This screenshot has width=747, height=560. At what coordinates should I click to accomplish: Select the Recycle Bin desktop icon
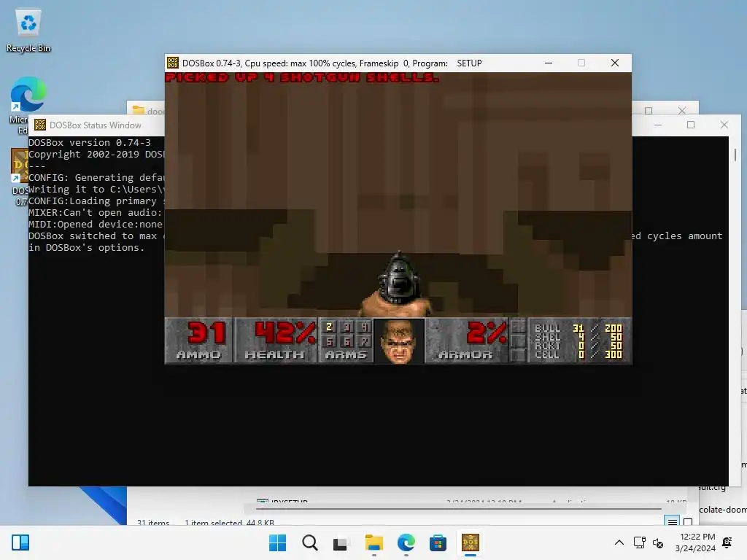(x=28, y=31)
